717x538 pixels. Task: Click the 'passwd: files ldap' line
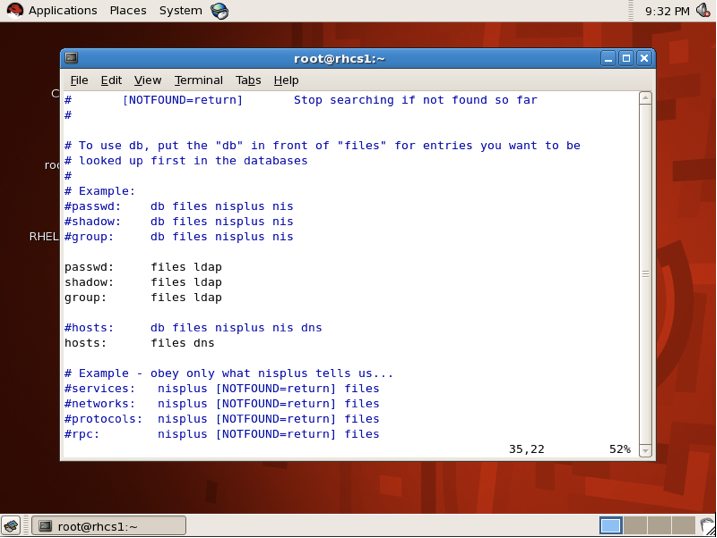point(143,267)
